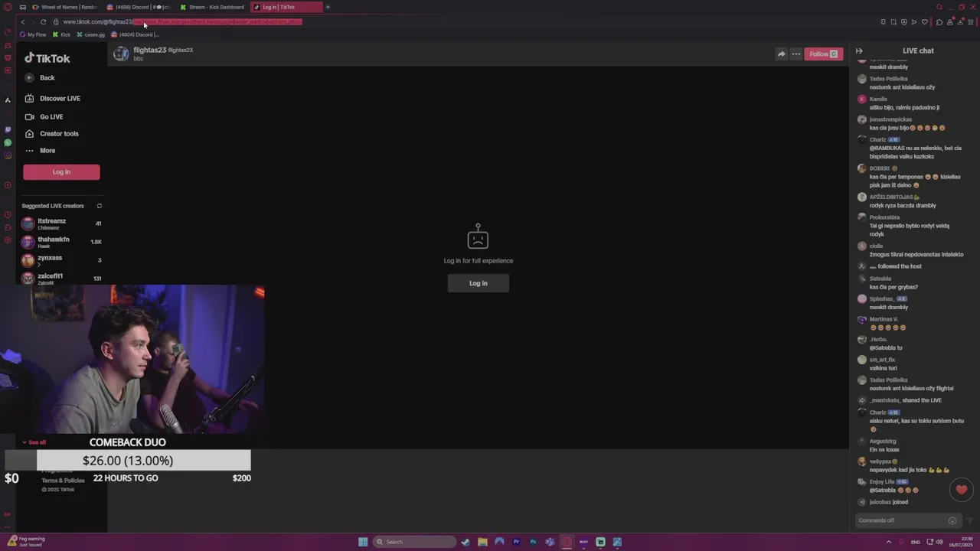
Task: Open suggested creator thahawkfn
Action: pyautogui.click(x=61, y=242)
